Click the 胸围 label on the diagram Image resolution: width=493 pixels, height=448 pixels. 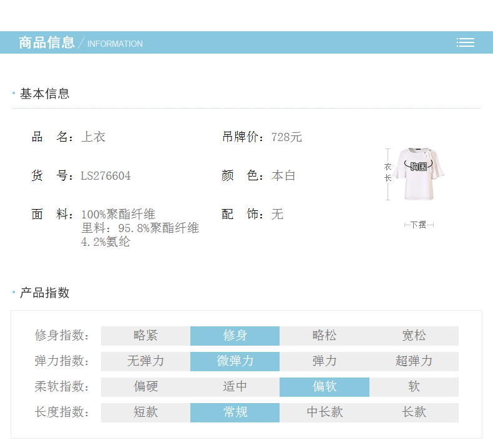[x=419, y=167]
